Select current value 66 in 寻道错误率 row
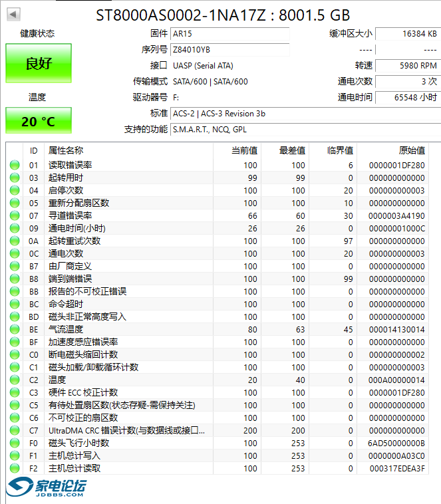 253,215
